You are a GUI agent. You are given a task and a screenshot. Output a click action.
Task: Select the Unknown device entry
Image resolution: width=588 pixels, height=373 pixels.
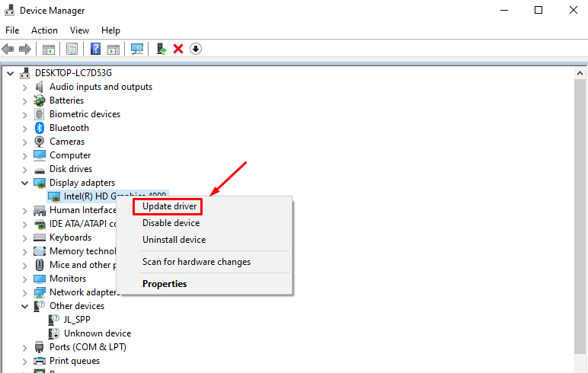point(97,333)
